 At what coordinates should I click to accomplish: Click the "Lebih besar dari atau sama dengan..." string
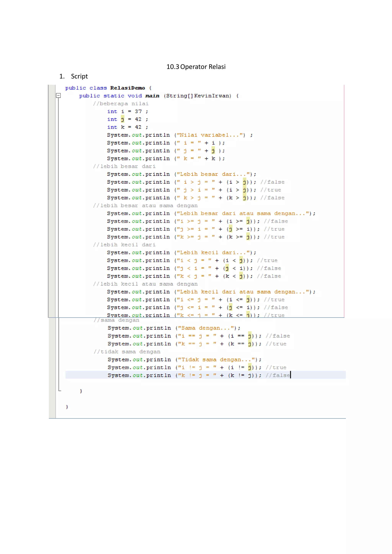(243, 213)
